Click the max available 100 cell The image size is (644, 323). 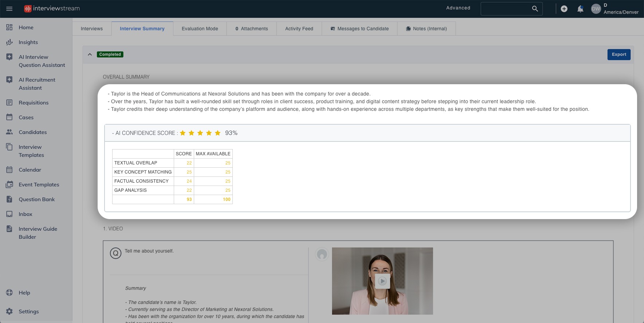click(213, 199)
